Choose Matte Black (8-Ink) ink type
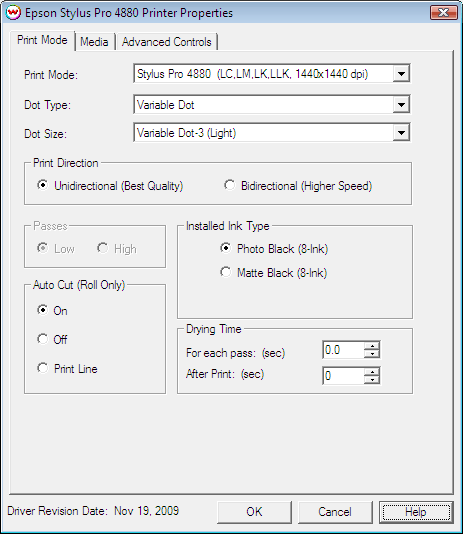Screen dimensions: 463x534 274,272
